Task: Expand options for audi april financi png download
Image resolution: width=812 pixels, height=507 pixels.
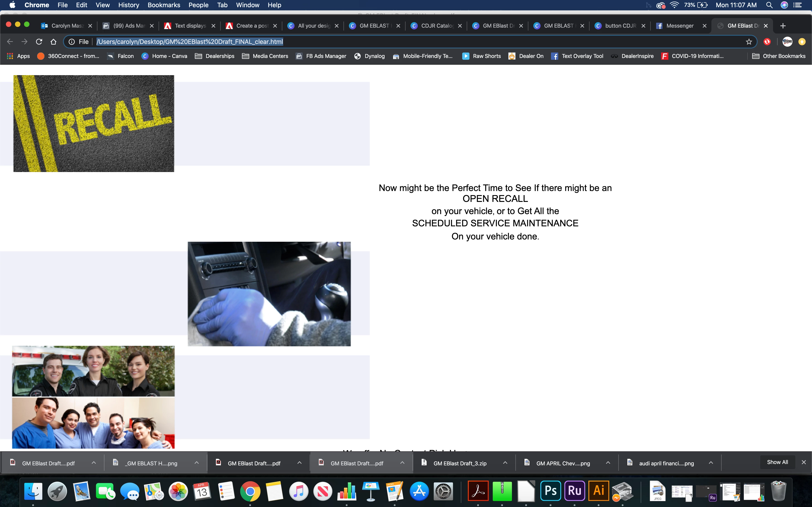Action: pyautogui.click(x=711, y=463)
